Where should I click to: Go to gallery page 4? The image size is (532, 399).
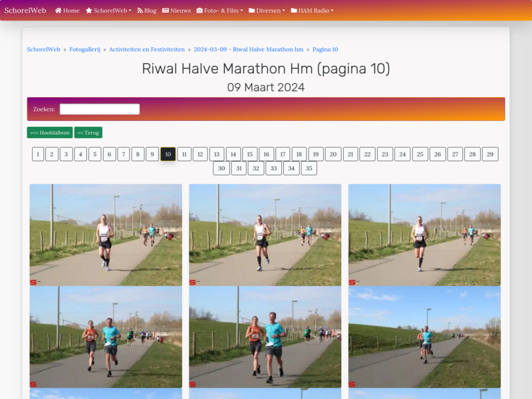[80, 154]
